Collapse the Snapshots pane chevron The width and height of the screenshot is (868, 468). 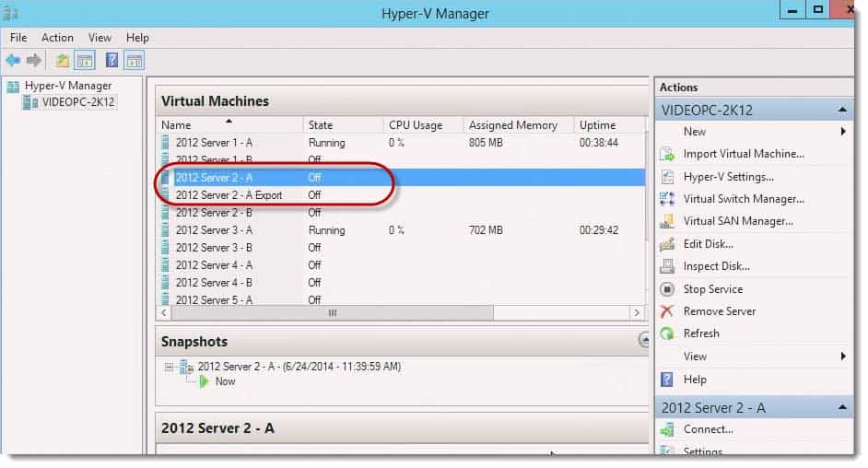(644, 340)
